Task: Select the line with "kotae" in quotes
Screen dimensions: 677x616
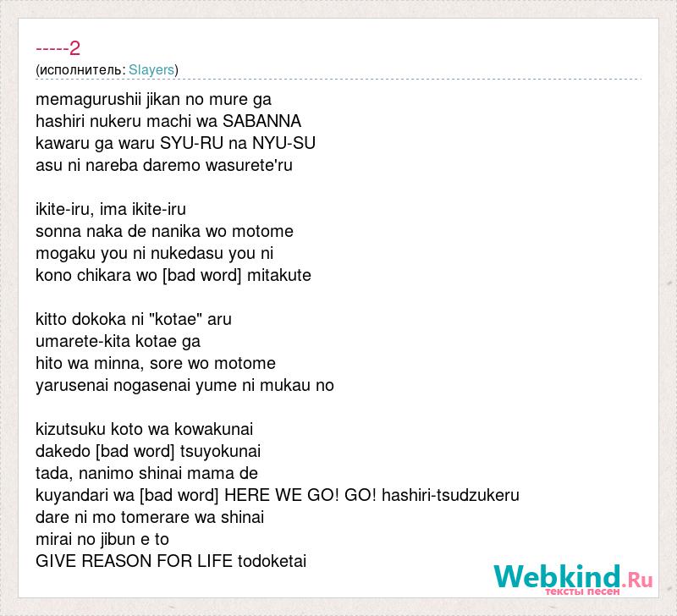Action: point(134,320)
